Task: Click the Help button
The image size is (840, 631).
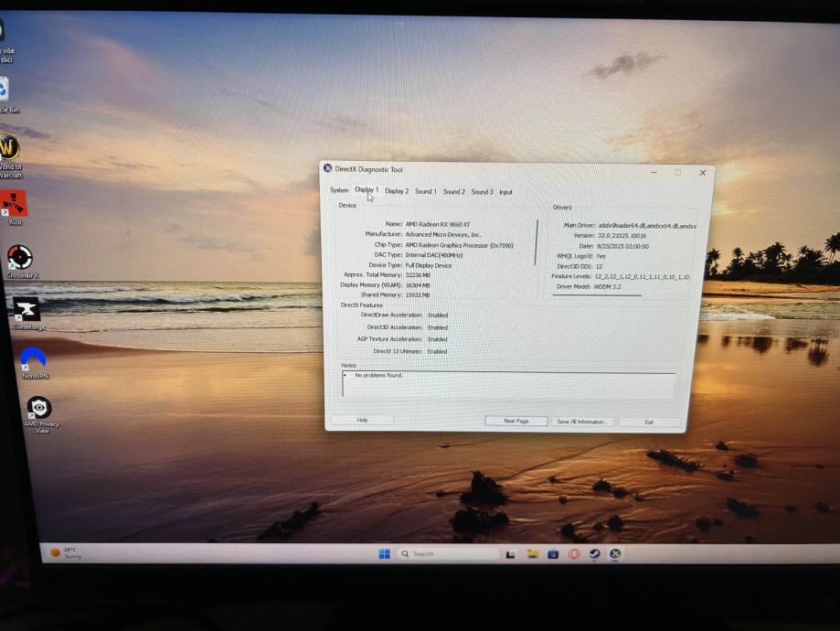Action: (362, 420)
